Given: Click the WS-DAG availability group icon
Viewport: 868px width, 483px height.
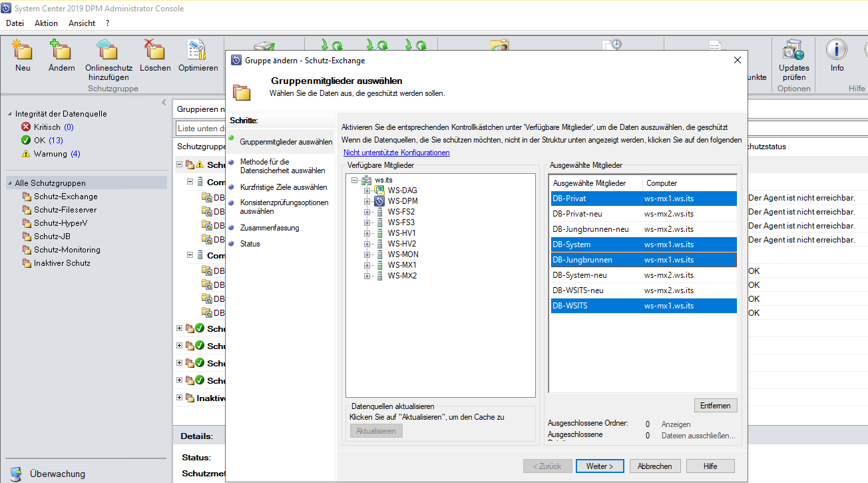Looking at the screenshot, I should tap(379, 191).
